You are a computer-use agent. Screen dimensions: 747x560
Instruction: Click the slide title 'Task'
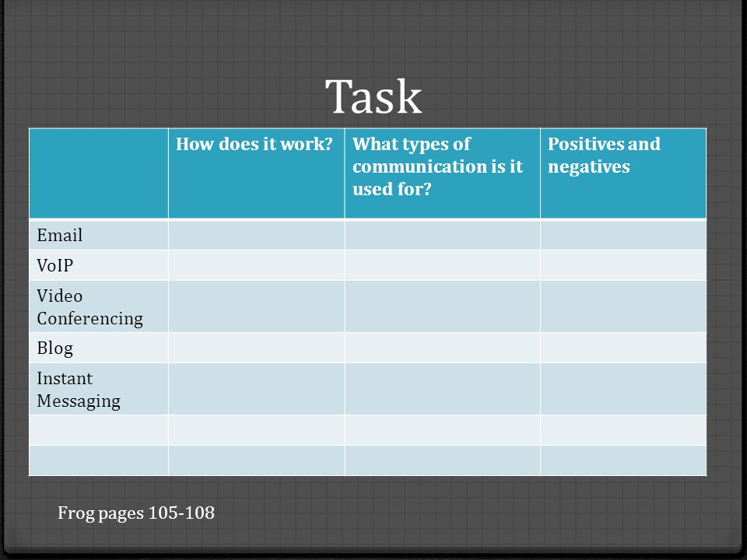point(373,96)
